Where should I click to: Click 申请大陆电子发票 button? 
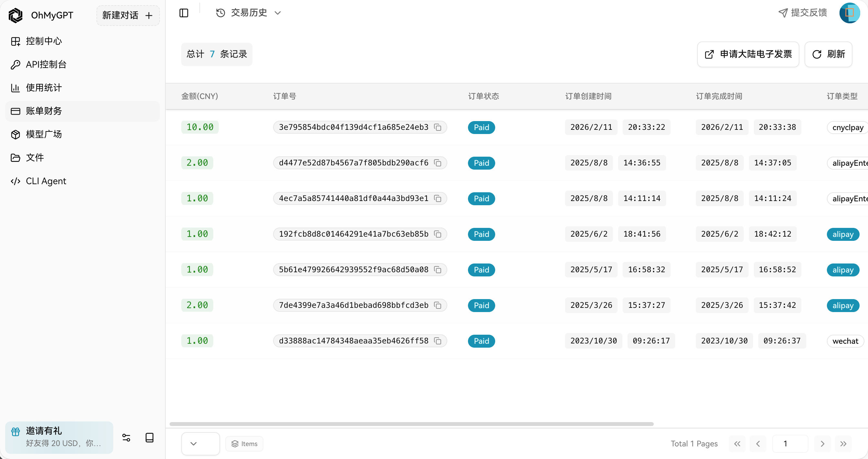coord(748,54)
